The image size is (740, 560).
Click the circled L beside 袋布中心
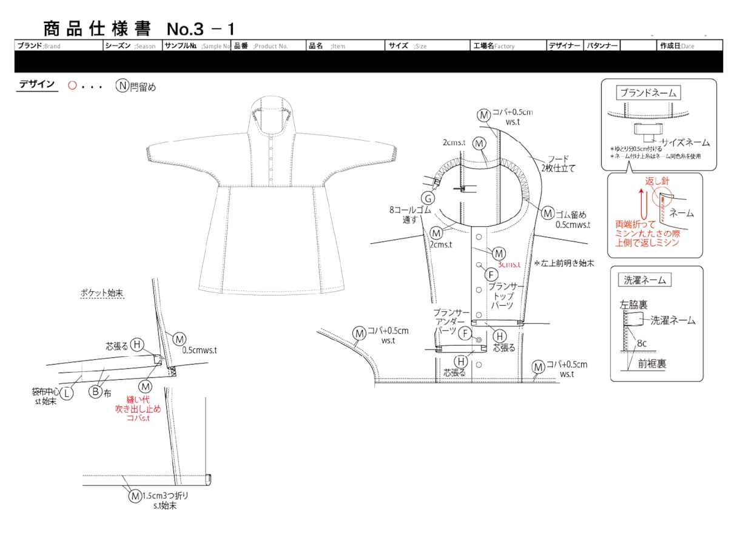66,393
